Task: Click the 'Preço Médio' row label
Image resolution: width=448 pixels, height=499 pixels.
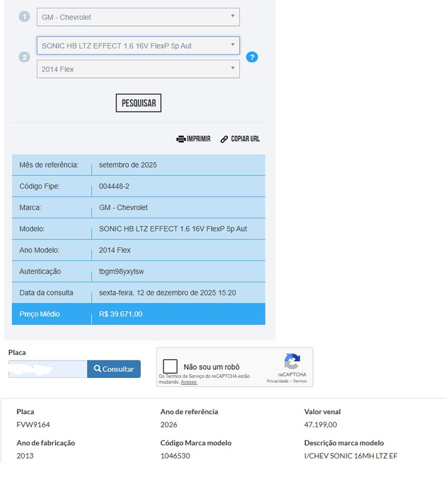Action: (40, 315)
